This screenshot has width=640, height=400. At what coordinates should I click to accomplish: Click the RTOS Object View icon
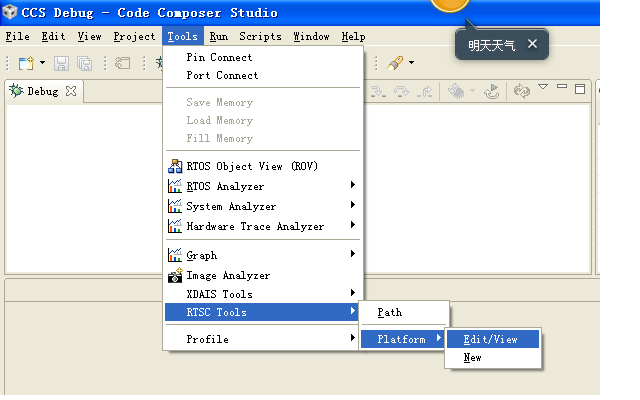coord(175,167)
